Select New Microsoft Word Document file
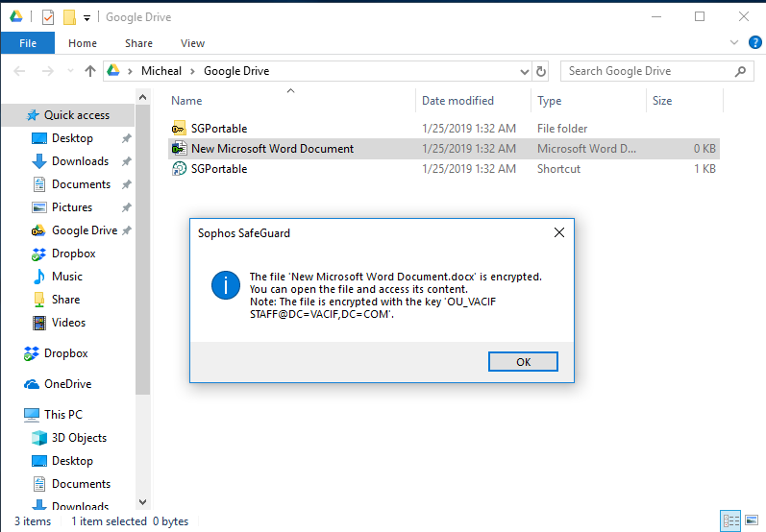Image resolution: width=766 pixels, height=532 pixels. click(444, 149)
